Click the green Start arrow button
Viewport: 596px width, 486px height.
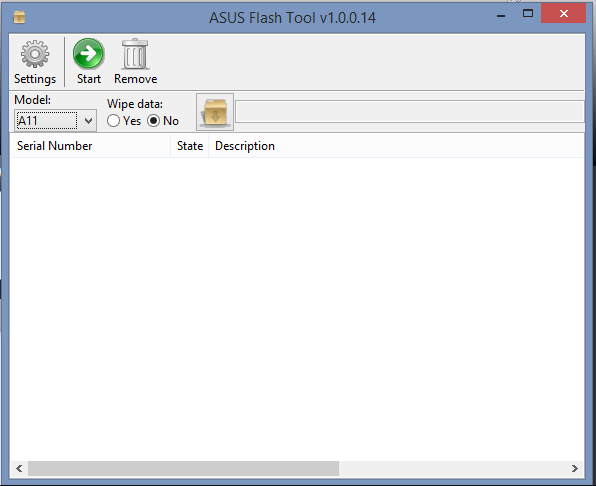pos(88,54)
